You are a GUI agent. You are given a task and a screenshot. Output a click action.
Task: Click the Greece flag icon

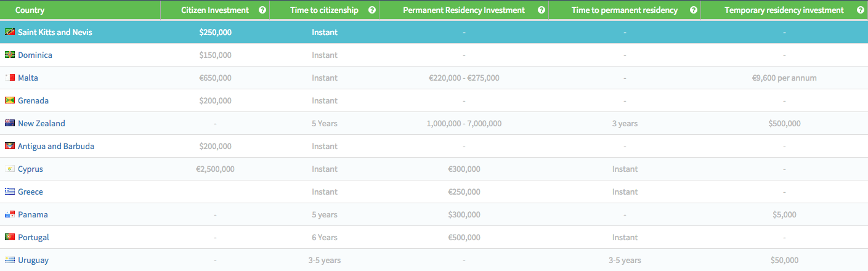10,192
